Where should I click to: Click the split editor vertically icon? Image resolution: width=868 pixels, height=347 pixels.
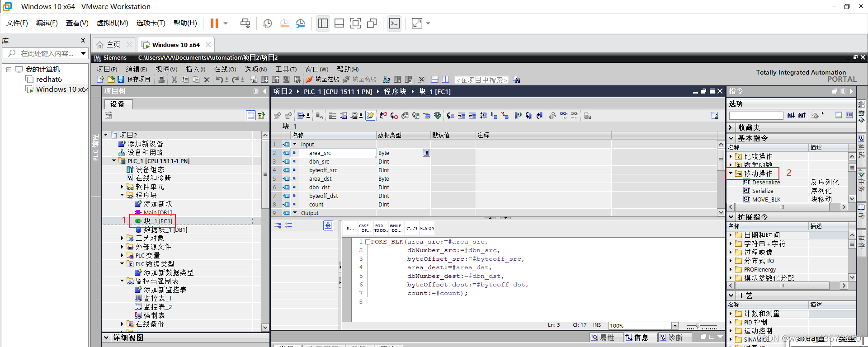(x=445, y=80)
